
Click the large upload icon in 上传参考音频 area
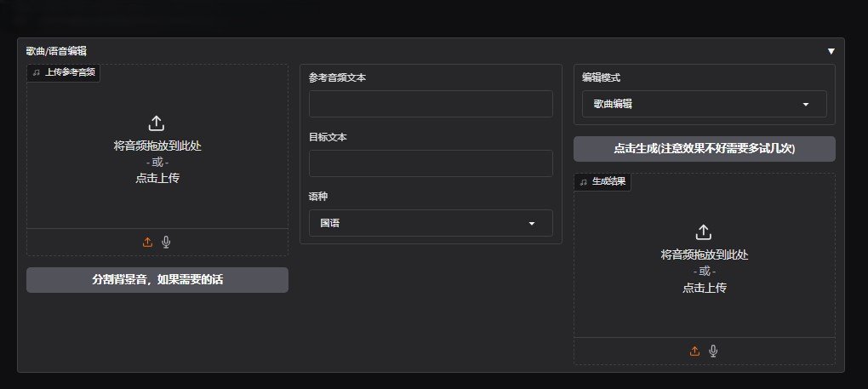pos(157,123)
